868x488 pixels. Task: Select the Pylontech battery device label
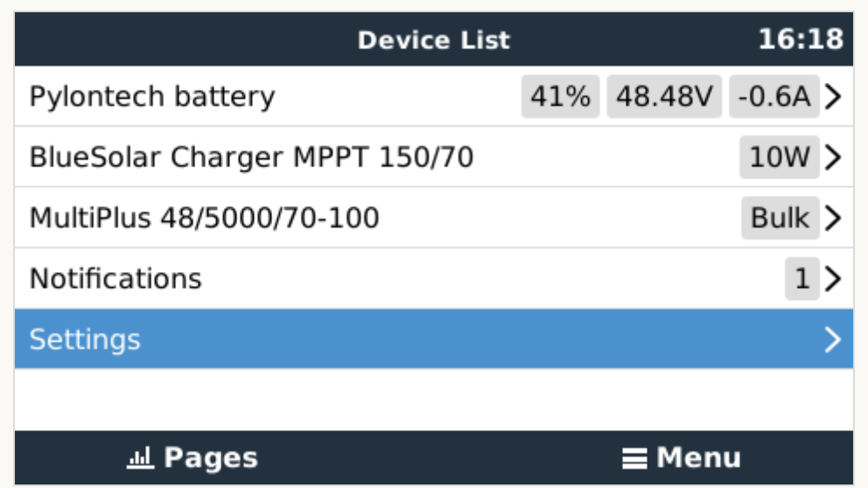pos(152,96)
